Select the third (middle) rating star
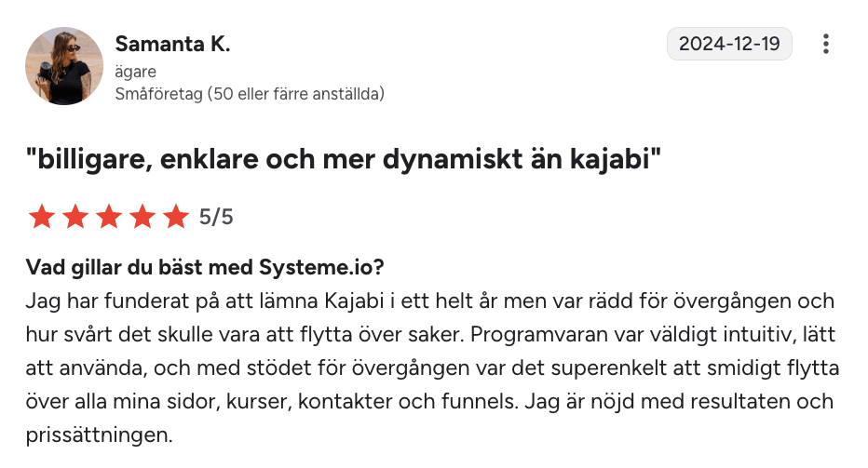 pos(108,218)
